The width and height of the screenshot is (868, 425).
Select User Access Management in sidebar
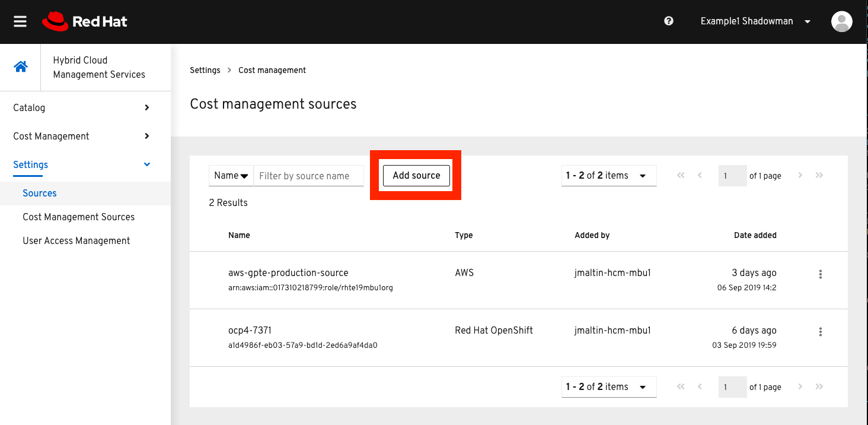click(x=85, y=240)
